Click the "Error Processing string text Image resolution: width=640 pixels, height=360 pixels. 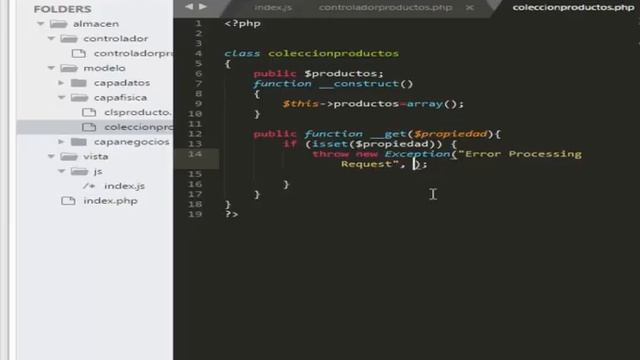pyautogui.click(x=520, y=154)
